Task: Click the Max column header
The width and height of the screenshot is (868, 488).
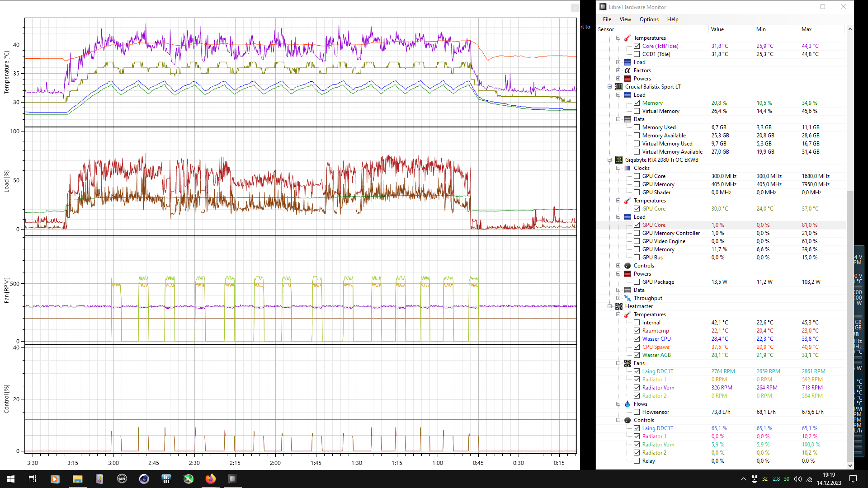Action: (x=807, y=29)
